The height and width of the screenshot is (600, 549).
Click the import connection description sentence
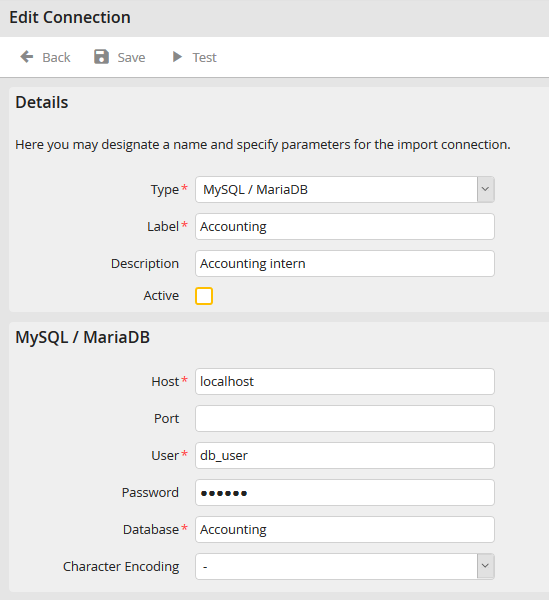point(263,145)
